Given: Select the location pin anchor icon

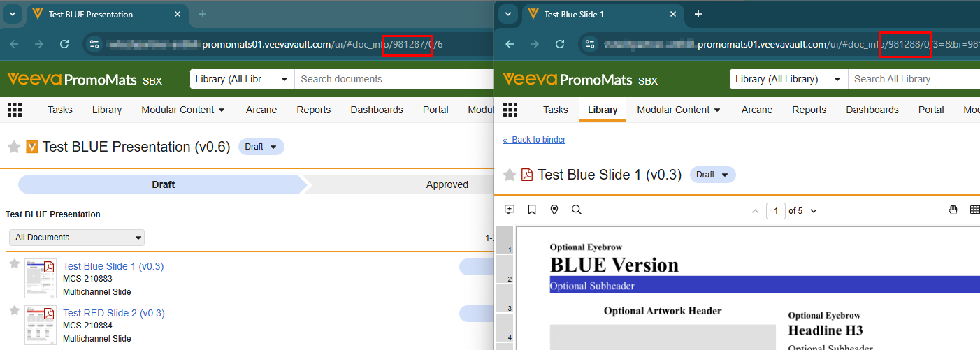Looking at the screenshot, I should 554,210.
